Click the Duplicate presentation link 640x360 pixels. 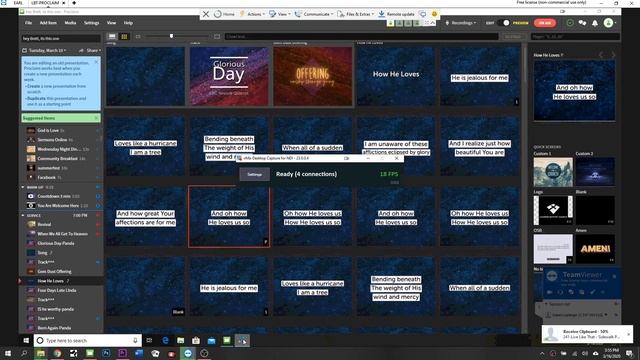(x=36, y=98)
